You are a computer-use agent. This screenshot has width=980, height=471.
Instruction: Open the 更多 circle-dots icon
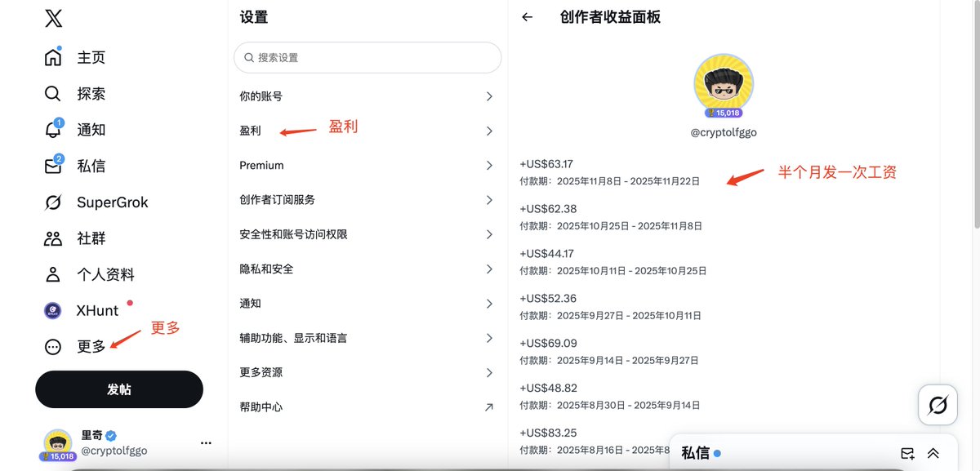click(53, 347)
